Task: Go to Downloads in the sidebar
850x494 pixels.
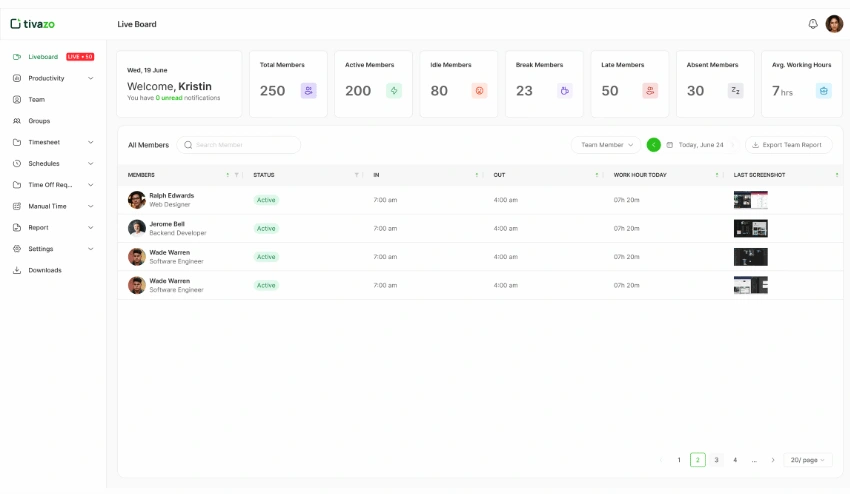Action: click(x=44, y=270)
